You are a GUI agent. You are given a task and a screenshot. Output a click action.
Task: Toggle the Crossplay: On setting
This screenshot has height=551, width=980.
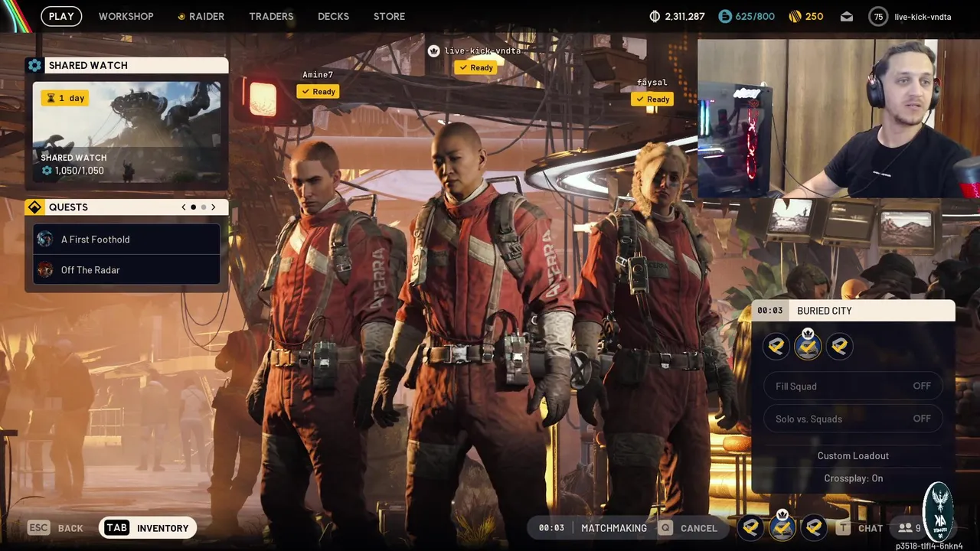[853, 478]
